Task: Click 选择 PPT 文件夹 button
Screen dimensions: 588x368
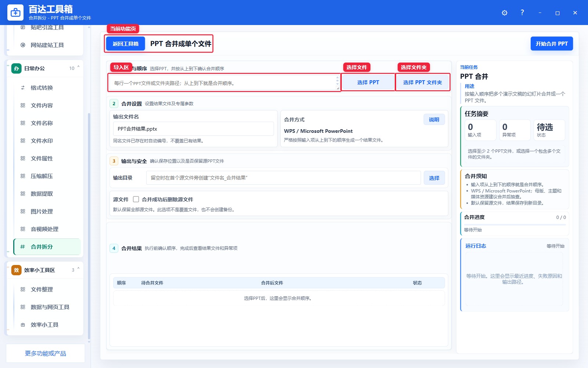Action: 422,82
